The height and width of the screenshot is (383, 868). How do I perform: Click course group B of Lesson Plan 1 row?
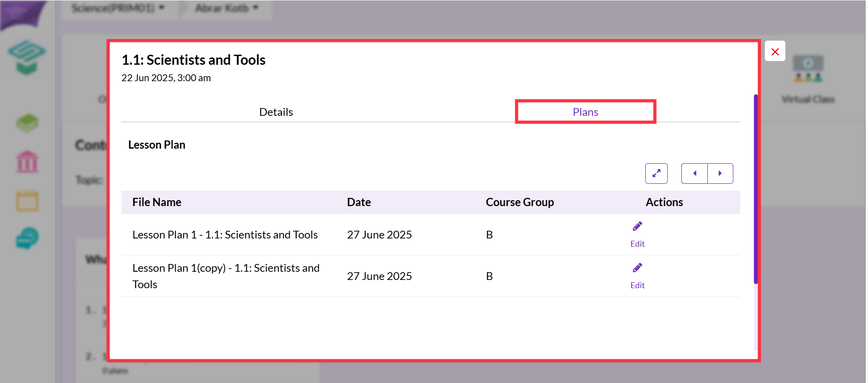pos(489,235)
